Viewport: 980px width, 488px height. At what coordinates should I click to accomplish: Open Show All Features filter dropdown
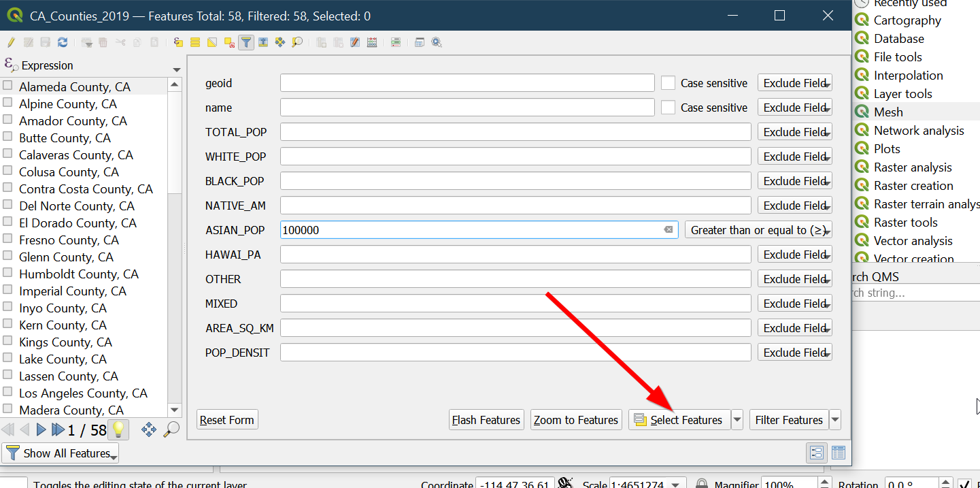coord(61,453)
